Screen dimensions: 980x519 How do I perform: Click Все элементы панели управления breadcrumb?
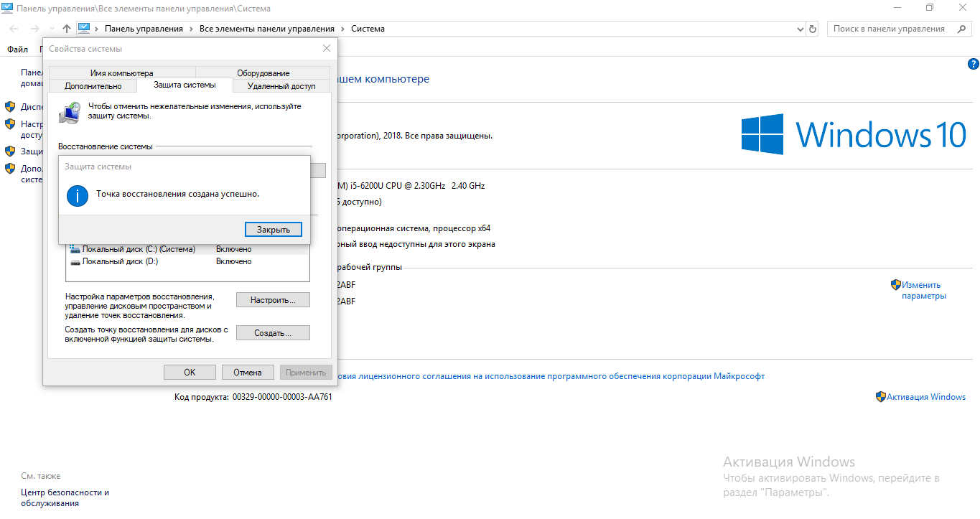pyautogui.click(x=267, y=29)
